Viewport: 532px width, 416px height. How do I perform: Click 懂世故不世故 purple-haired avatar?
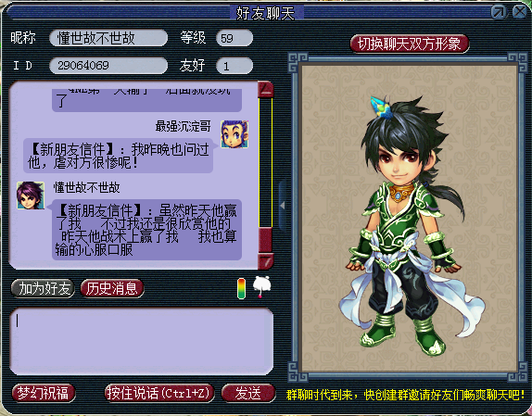click(x=31, y=195)
